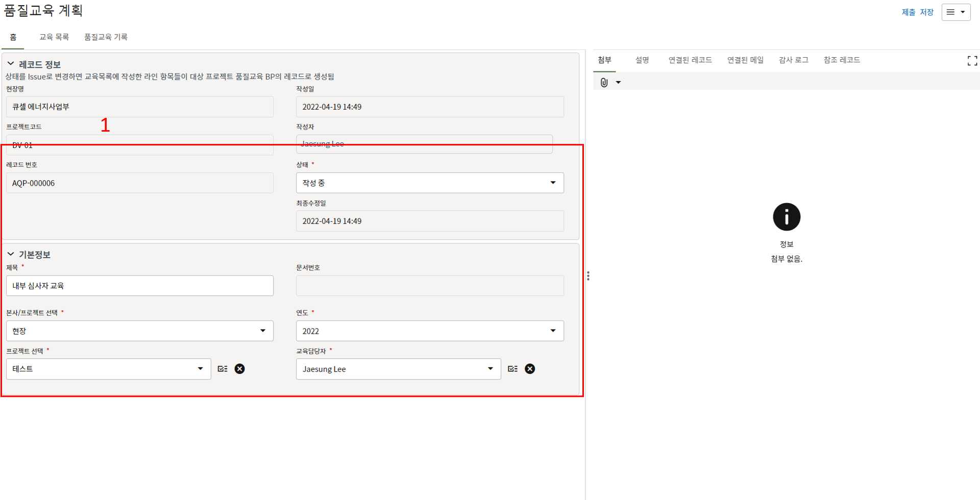Image resolution: width=980 pixels, height=500 pixels.
Task: Click the attachment paperclip icon
Action: 604,83
